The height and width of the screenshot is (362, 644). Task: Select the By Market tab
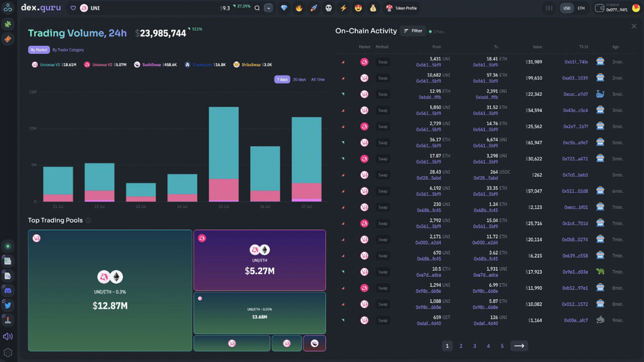point(39,50)
